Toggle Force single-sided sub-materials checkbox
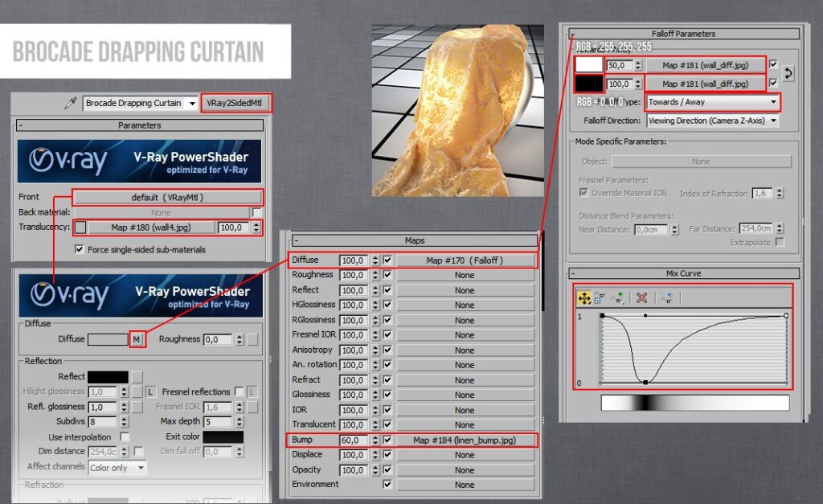823x504 pixels. [79, 249]
